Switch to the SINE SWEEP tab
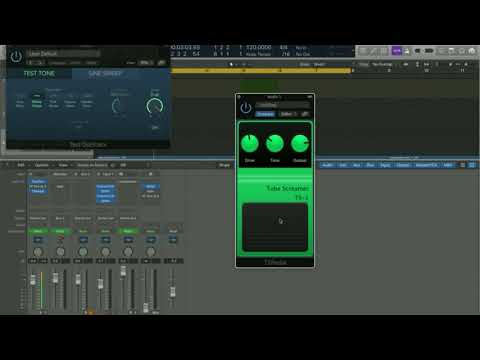Viewport: 480px width, 360px height. tap(105, 73)
